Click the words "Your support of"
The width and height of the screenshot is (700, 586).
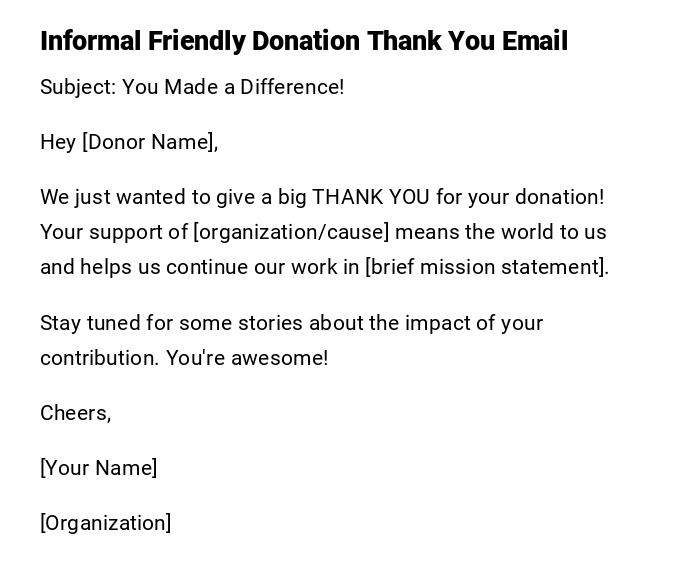(114, 232)
